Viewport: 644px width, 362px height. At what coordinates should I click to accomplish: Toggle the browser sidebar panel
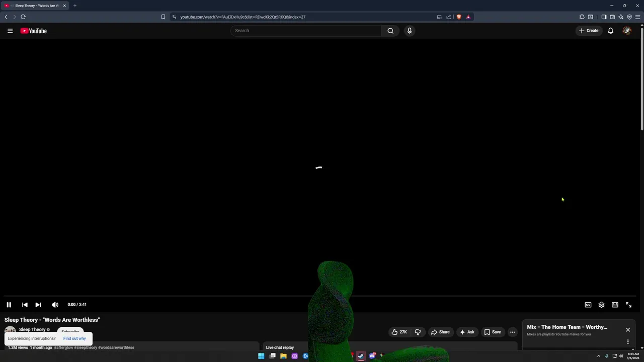604,17
